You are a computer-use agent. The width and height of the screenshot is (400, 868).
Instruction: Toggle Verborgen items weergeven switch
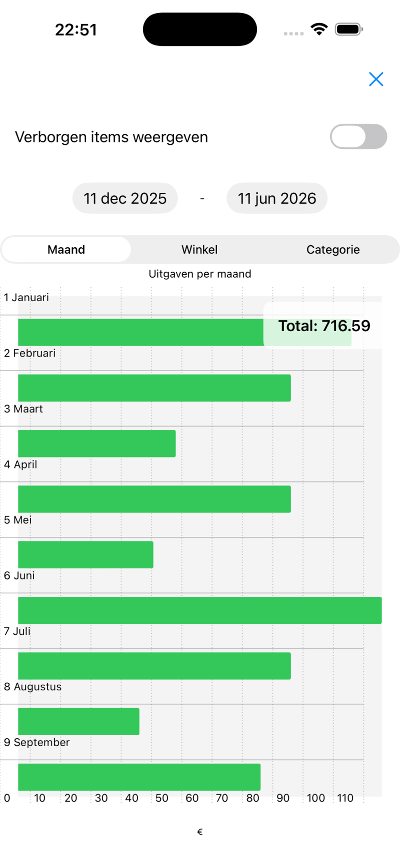pyautogui.click(x=358, y=137)
